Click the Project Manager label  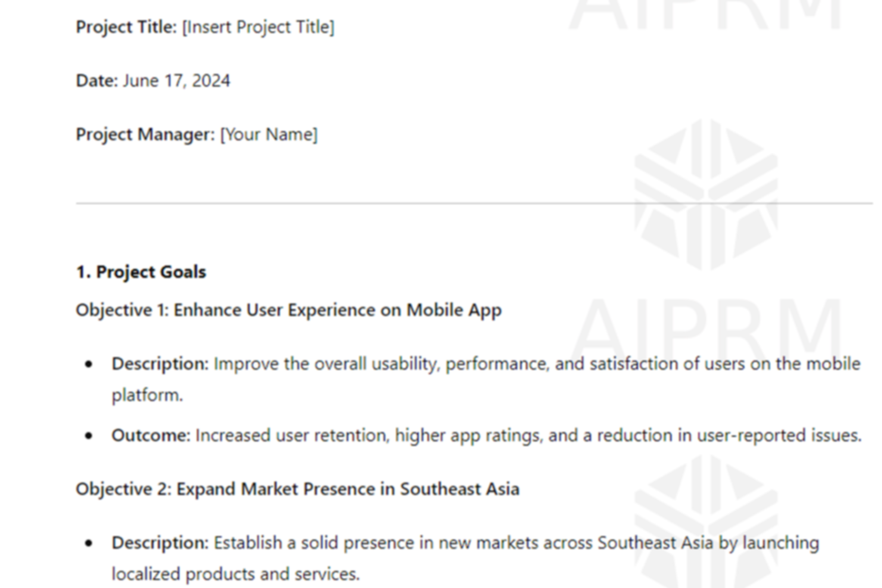(x=145, y=134)
